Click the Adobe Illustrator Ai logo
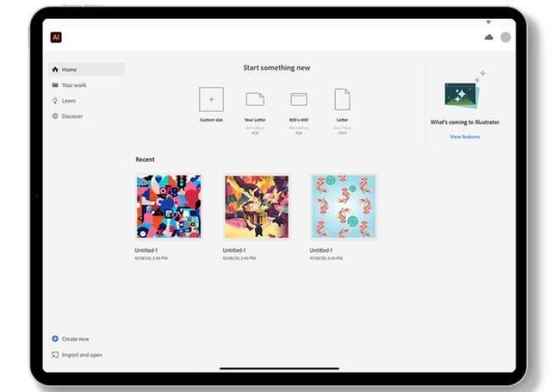Screen dimensions: 558x392 tap(56, 37)
